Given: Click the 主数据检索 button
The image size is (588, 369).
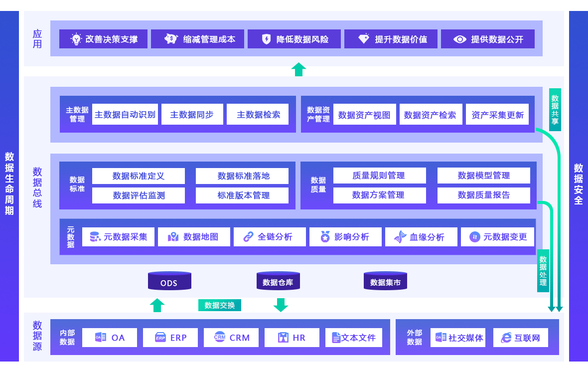Looking at the screenshot, I should pos(258,114).
